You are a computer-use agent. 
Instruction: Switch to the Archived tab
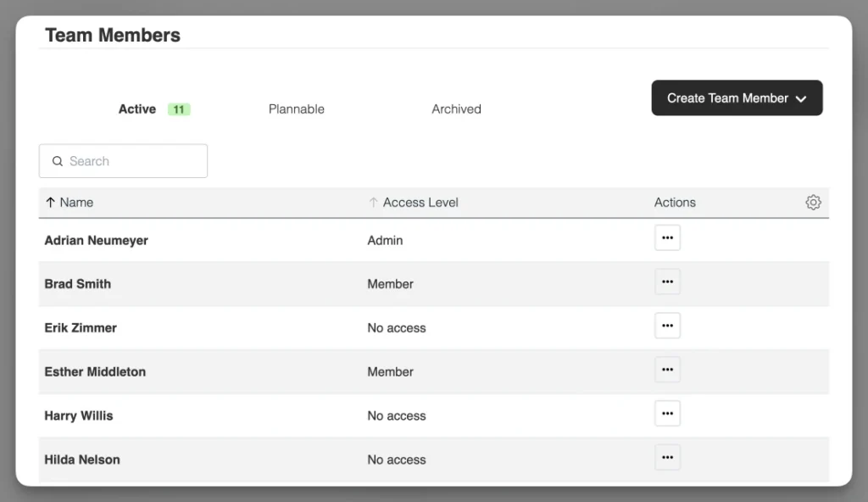(456, 109)
